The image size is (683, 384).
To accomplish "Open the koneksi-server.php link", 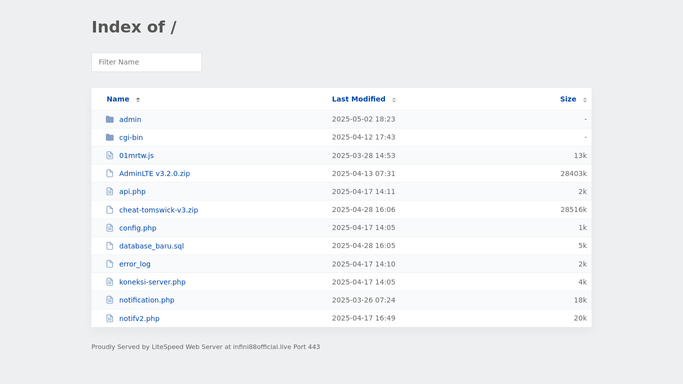I will tap(152, 282).
